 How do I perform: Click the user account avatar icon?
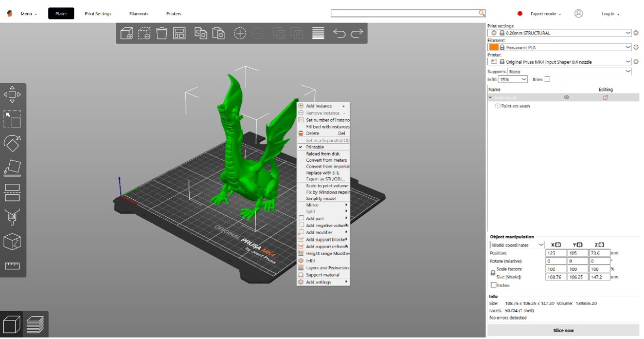[579, 13]
